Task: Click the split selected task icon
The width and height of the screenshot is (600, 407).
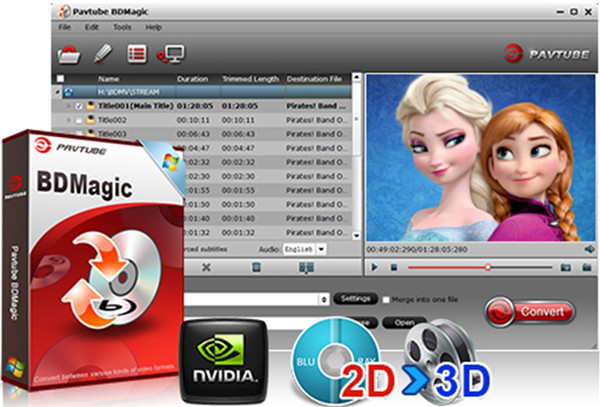Action: (x=306, y=267)
